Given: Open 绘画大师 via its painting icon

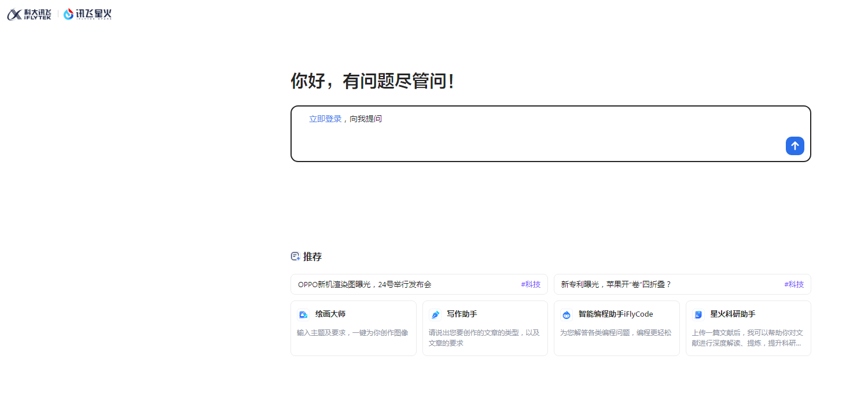Looking at the screenshot, I should 303,314.
